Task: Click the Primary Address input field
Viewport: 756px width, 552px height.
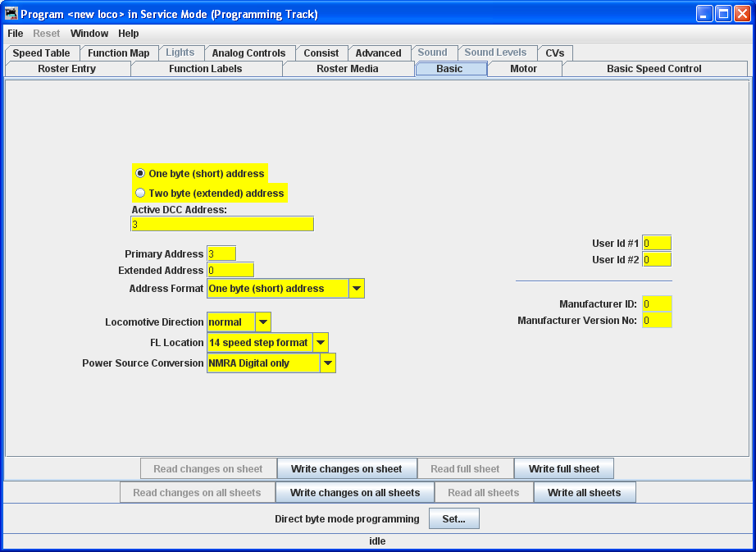Action: (221, 254)
